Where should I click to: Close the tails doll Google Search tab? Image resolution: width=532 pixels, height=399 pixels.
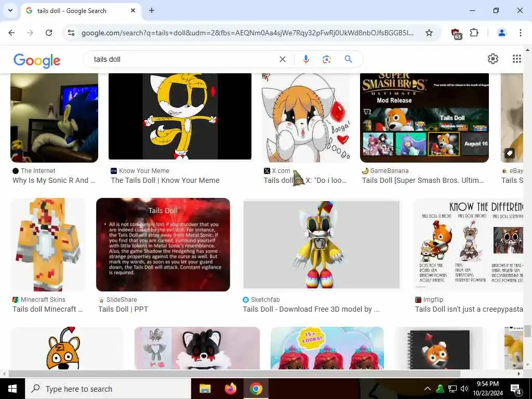[133, 10]
